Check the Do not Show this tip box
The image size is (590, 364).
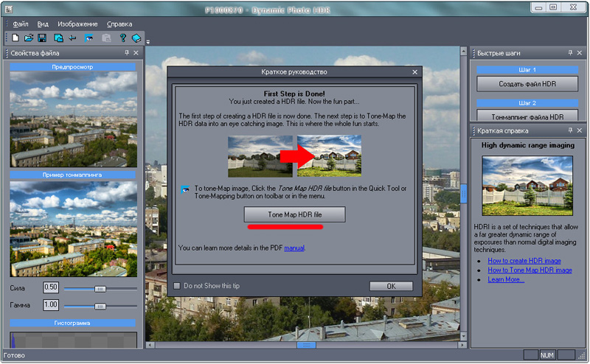[176, 286]
